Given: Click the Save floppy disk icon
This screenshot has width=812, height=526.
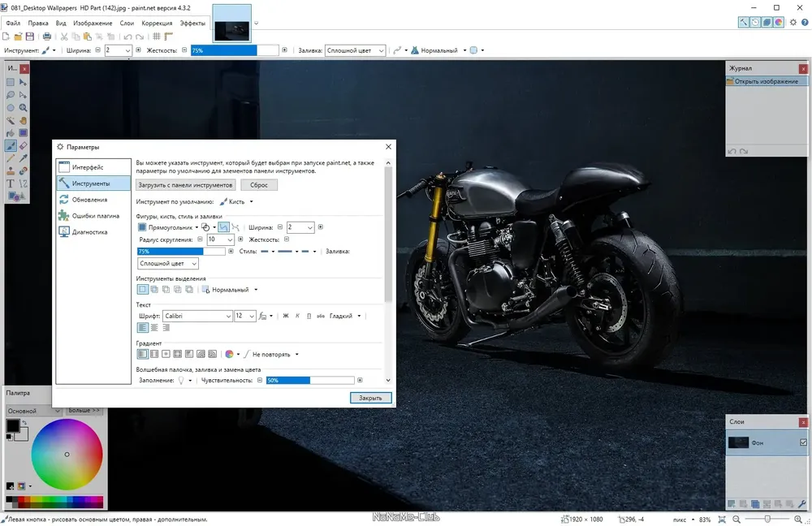Looking at the screenshot, I should pyautogui.click(x=29, y=37).
